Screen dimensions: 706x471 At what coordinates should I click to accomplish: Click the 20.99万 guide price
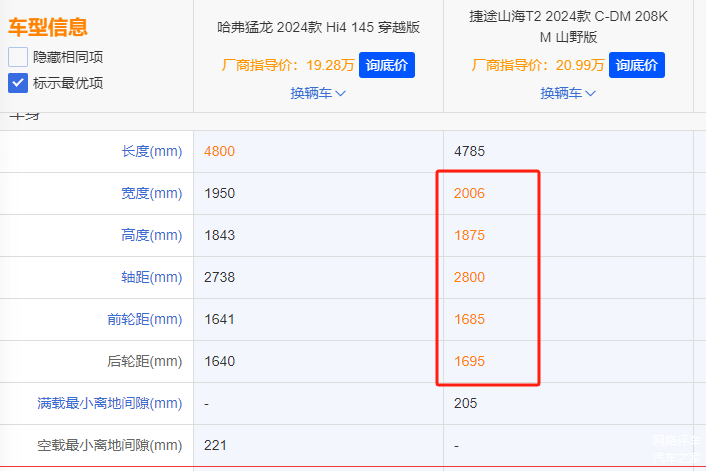pos(580,66)
